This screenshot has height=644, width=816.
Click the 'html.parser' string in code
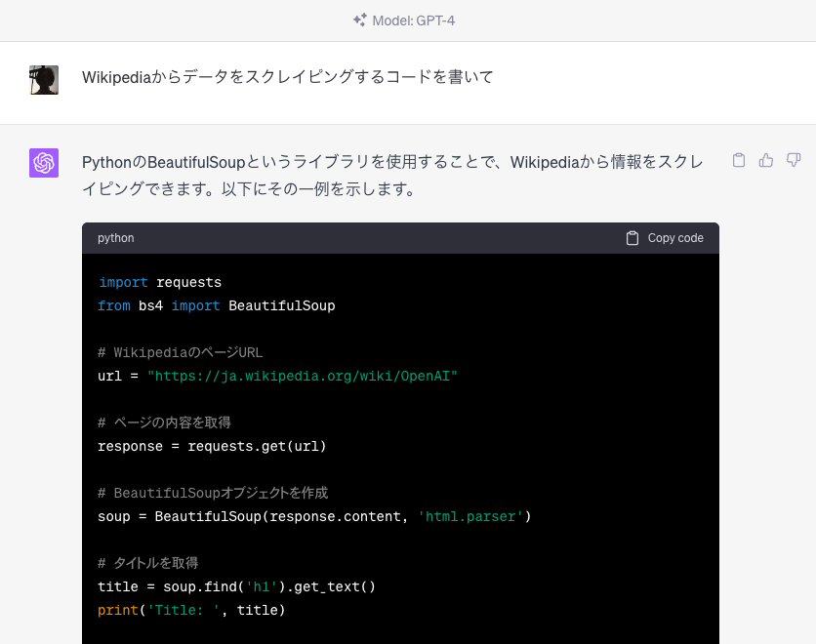pyautogui.click(x=470, y=516)
